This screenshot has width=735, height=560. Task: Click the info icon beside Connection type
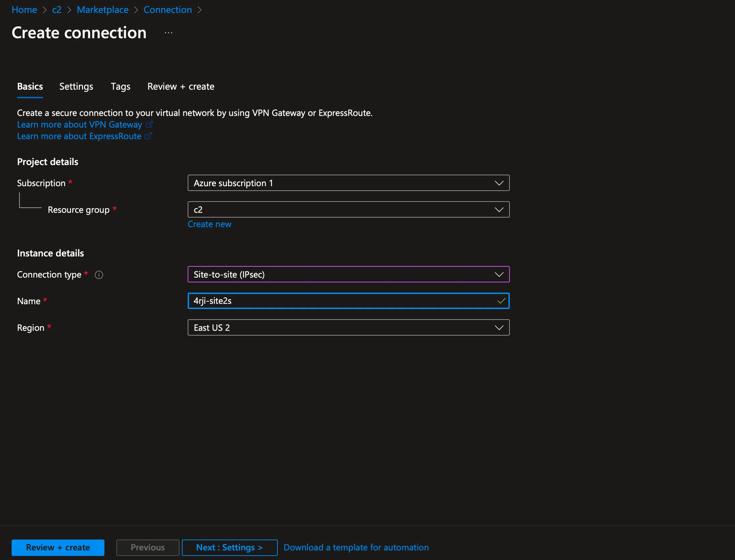point(99,275)
